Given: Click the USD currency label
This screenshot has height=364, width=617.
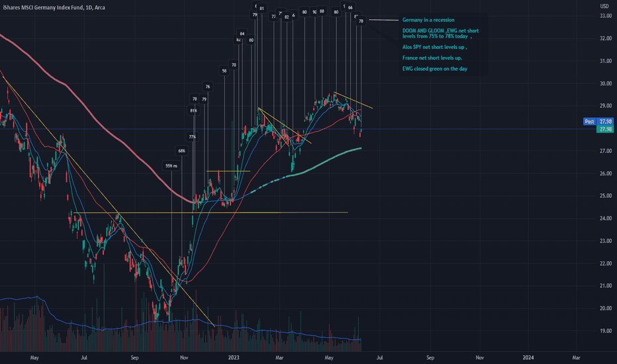Looking at the screenshot, I should coord(604,6).
